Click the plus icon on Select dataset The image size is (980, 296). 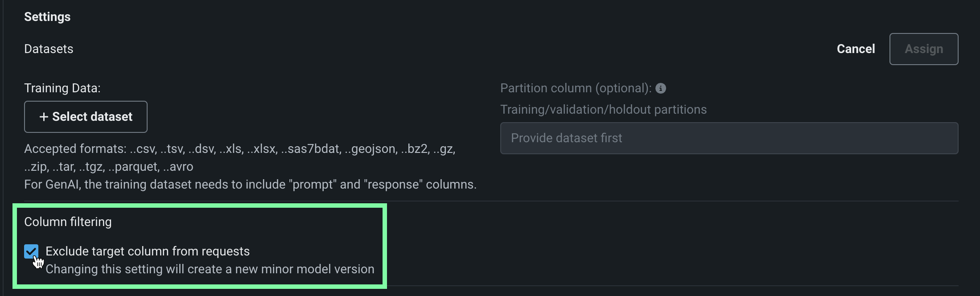pyautogui.click(x=44, y=117)
